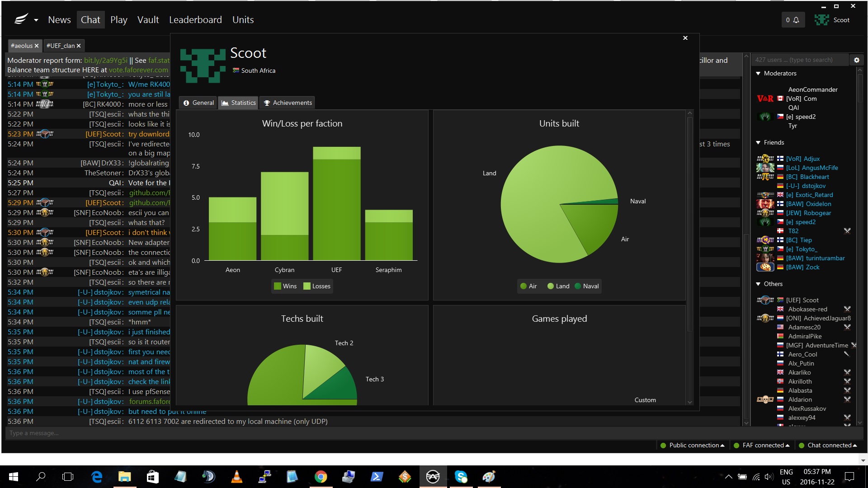Click the VoR clan avatar beside Com
The height and width of the screenshot is (488, 868).
pyautogui.click(x=765, y=99)
